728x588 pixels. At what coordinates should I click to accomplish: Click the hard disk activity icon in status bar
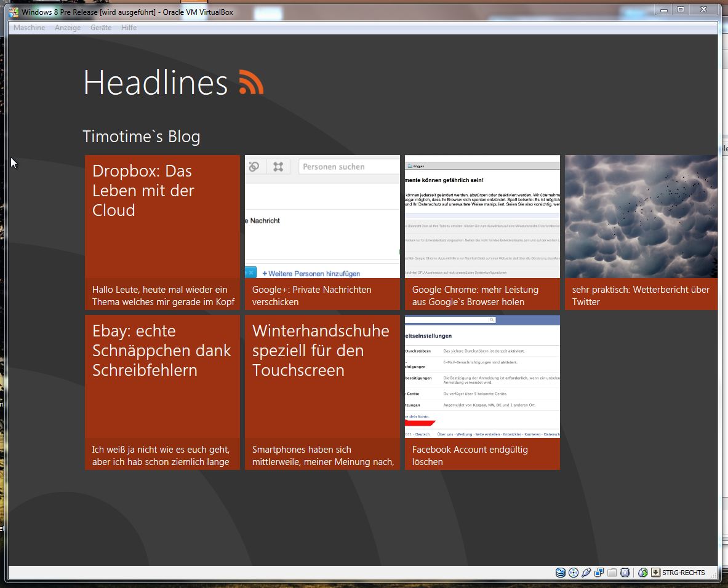[x=561, y=573]
